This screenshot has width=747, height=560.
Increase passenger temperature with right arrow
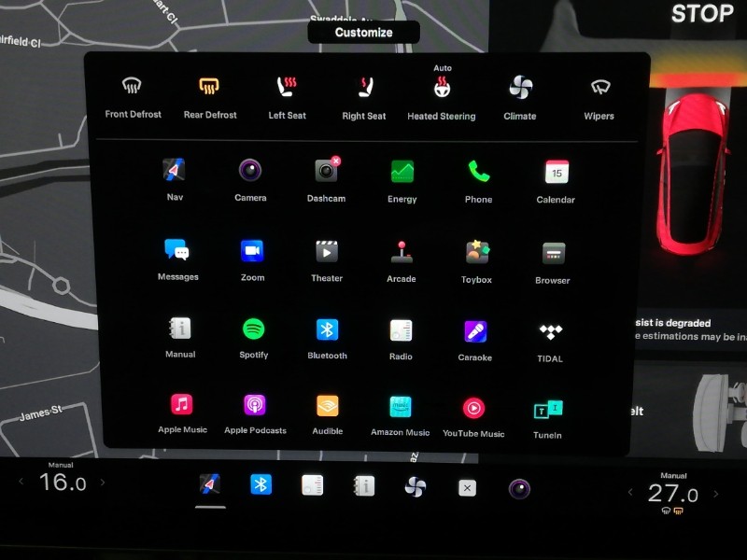716,494
